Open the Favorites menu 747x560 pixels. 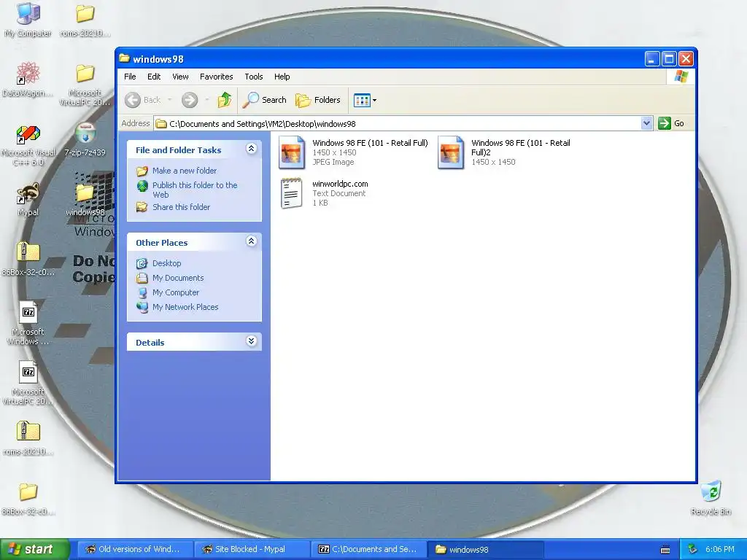click(x=216, y=77)
